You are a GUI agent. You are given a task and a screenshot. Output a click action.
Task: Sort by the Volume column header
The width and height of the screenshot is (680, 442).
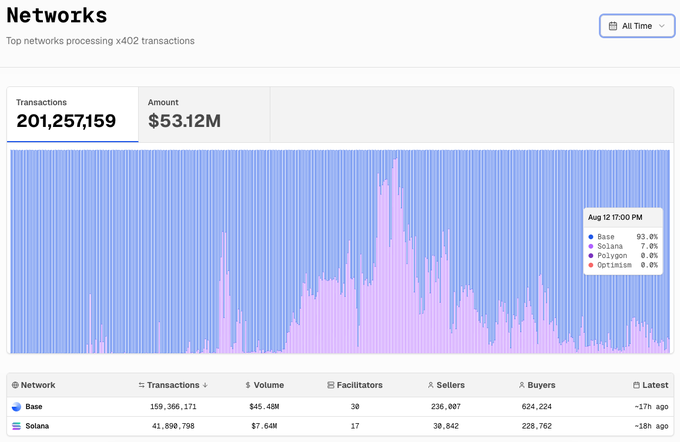coord(264,385)
